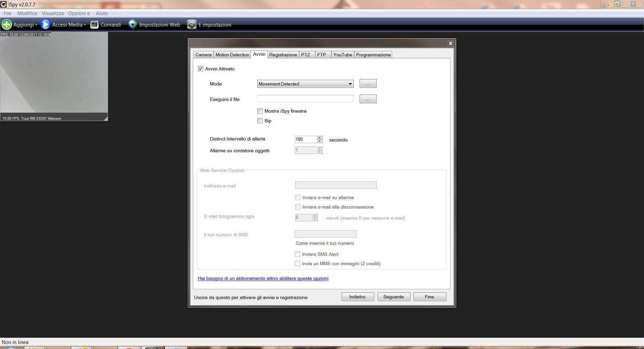This screenshot has height=349, width=644.
Task: Open the Aggiungi dropdown arrow
Action: point(36,25)
